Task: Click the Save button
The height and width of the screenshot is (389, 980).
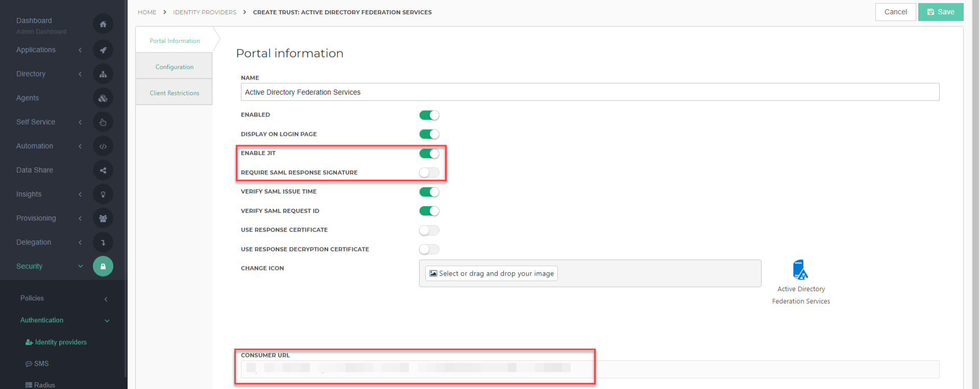Action: (x=941, y=12)
